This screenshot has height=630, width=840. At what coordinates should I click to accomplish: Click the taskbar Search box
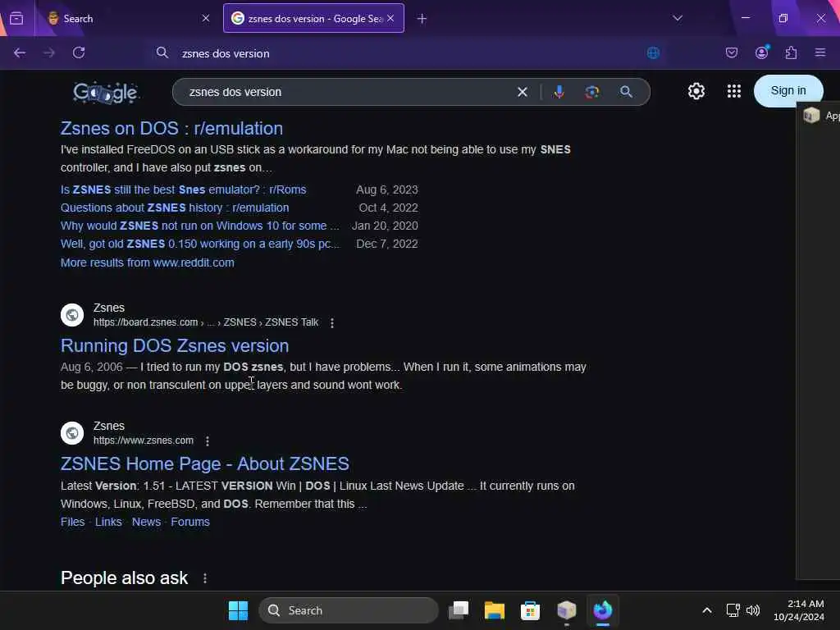click(x=348, y=610)
